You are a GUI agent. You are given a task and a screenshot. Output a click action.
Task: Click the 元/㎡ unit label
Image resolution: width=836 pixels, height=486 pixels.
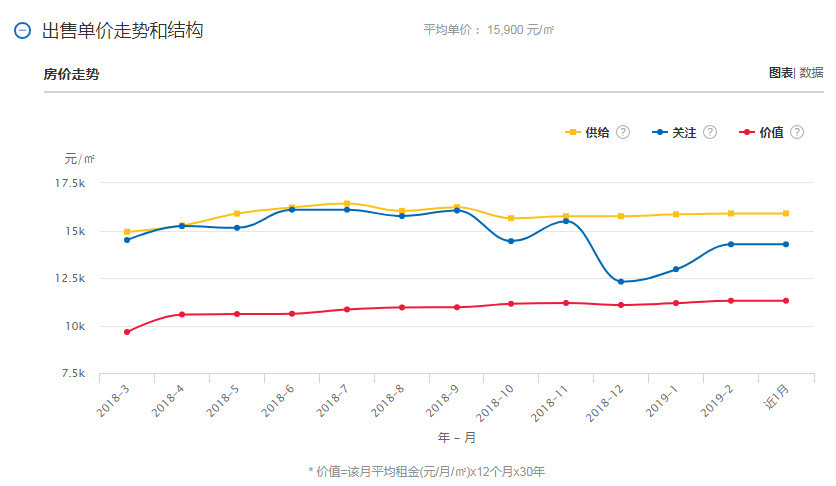79,158
